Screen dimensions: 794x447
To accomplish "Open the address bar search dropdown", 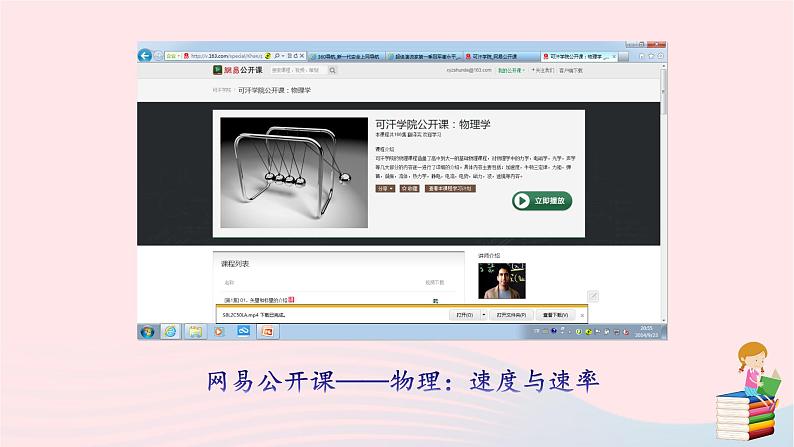I will tap(283, 56).
